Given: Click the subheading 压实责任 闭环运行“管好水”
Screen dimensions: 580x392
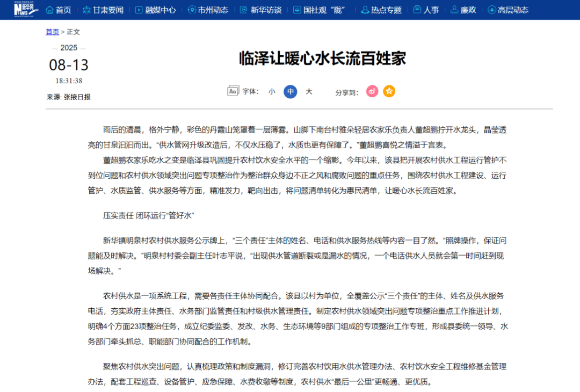Looking at the screenshot, I should pyautogui.click(x=148, y=216).
